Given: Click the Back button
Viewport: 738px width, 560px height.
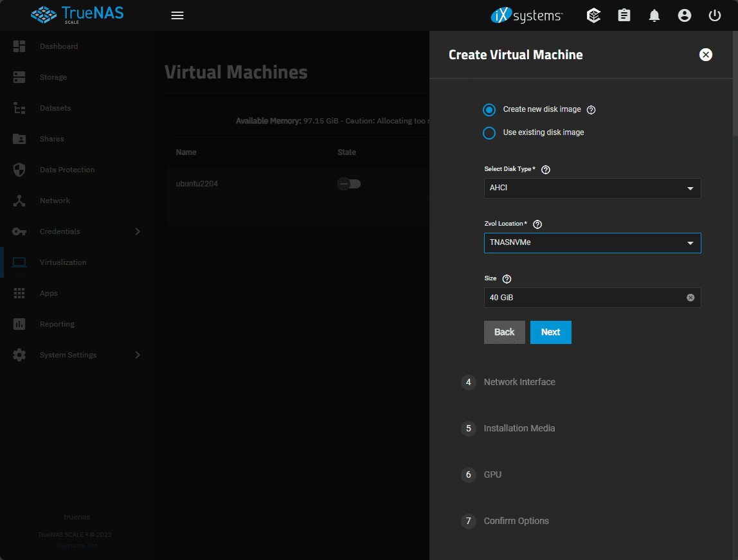Looking at the screenshot, I should coord(504,332).
